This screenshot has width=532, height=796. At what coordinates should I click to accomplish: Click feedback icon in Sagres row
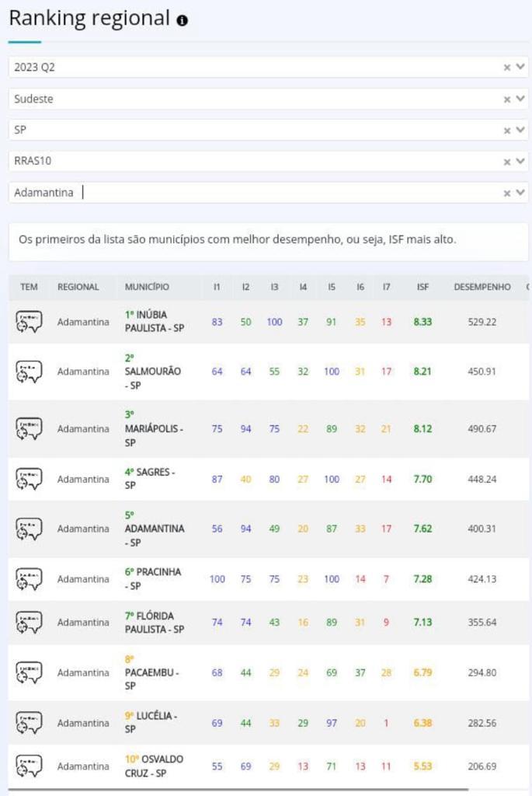coord(29,479)
